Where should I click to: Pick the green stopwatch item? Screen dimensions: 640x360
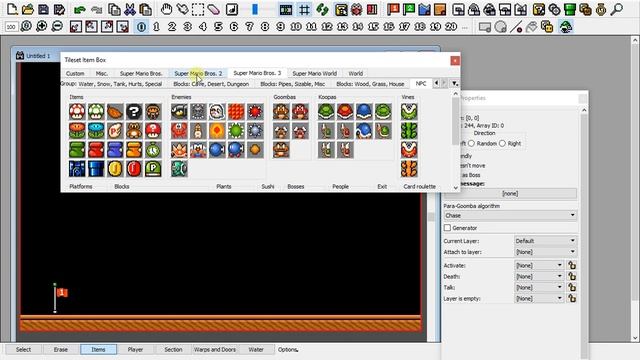tap(153, 150)
